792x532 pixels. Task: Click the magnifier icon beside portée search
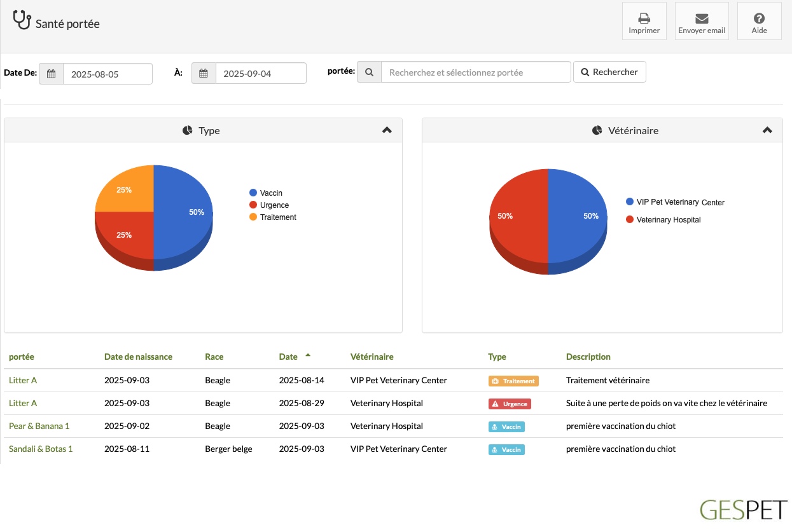[369, 72]
